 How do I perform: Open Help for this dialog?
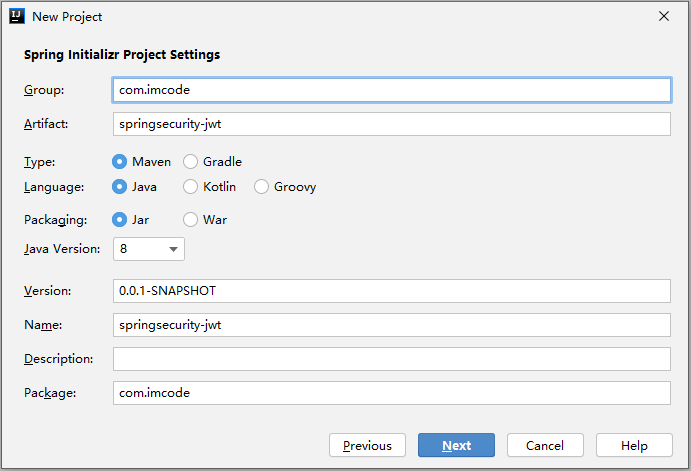pyautogui.click(x=634, y=445)
